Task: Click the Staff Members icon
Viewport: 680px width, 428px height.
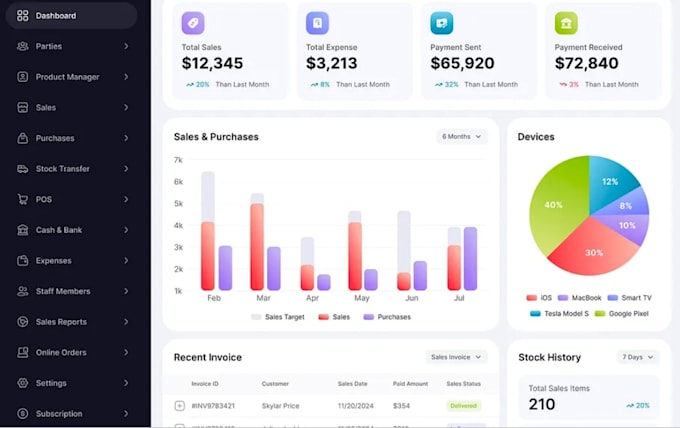Action: [23, 291]
